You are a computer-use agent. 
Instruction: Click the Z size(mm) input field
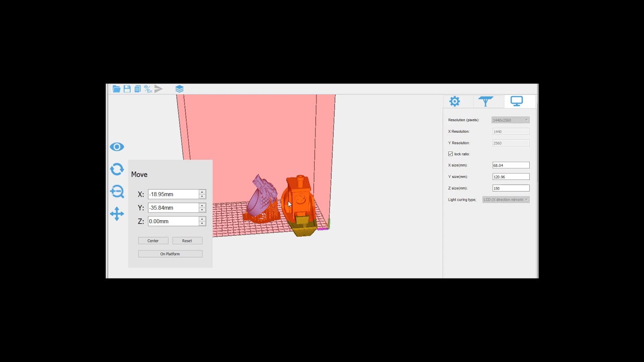pyautogui.click(x=511, y=188)
